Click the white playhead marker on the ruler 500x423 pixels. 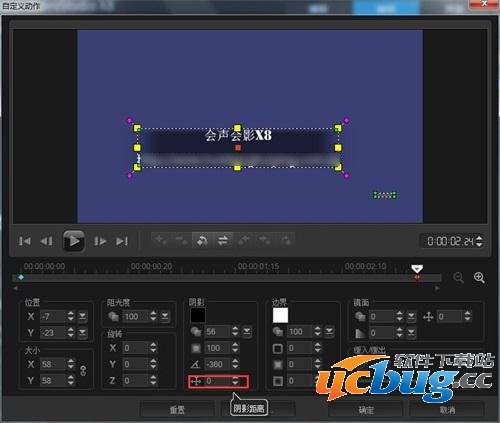tap(417, 268)
